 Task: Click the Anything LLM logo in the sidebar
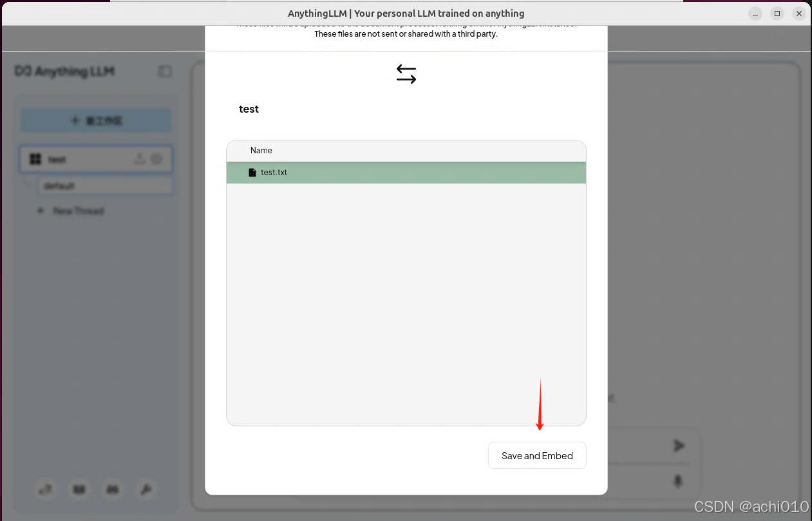[65, 71]
